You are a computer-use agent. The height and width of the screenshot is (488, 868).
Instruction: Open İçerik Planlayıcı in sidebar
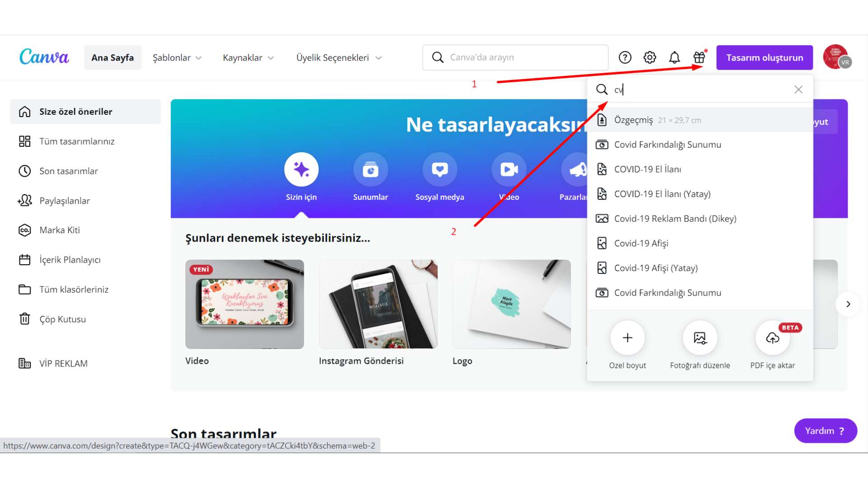85,260
